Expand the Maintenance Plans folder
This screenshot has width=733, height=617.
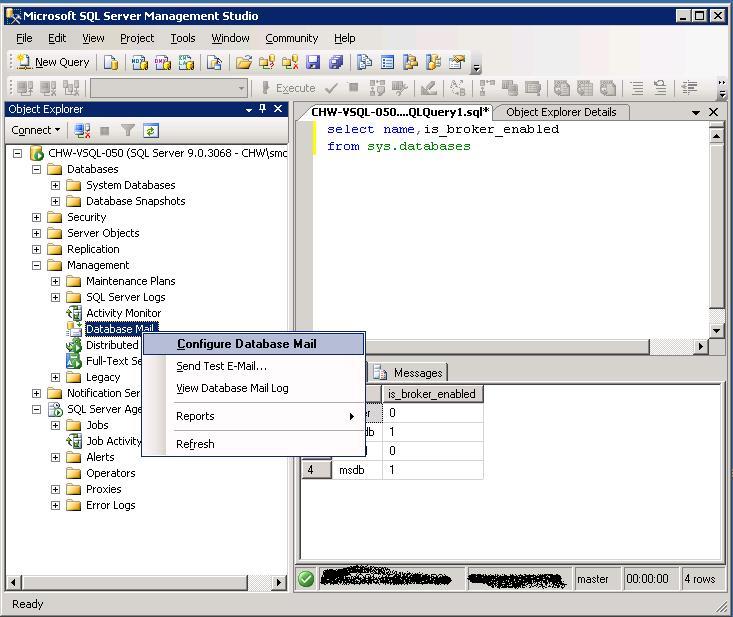coord(56,281)
